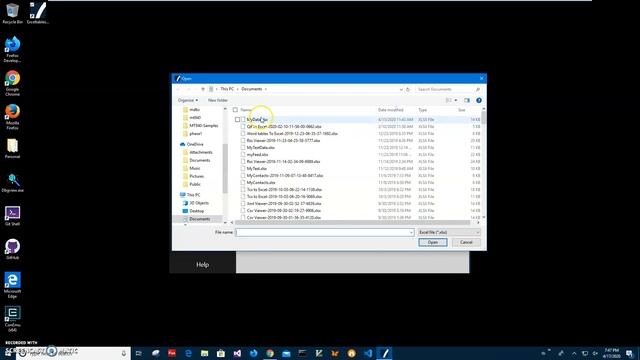Create a folder with New folder

[x=218, y=100]
